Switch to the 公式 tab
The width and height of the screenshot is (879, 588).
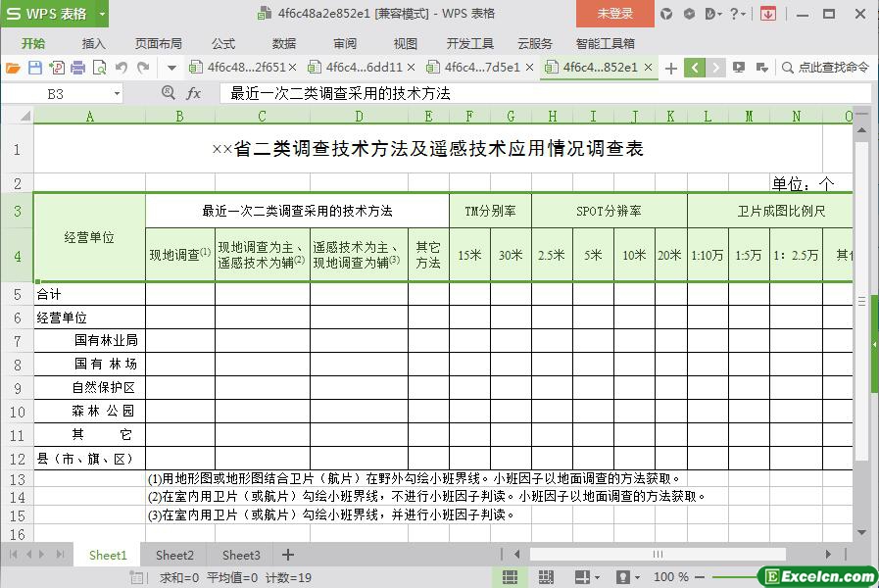point(223,43)
